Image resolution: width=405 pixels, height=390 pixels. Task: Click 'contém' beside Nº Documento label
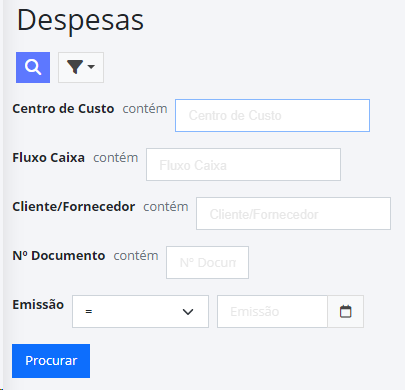(x=136, y=256)
